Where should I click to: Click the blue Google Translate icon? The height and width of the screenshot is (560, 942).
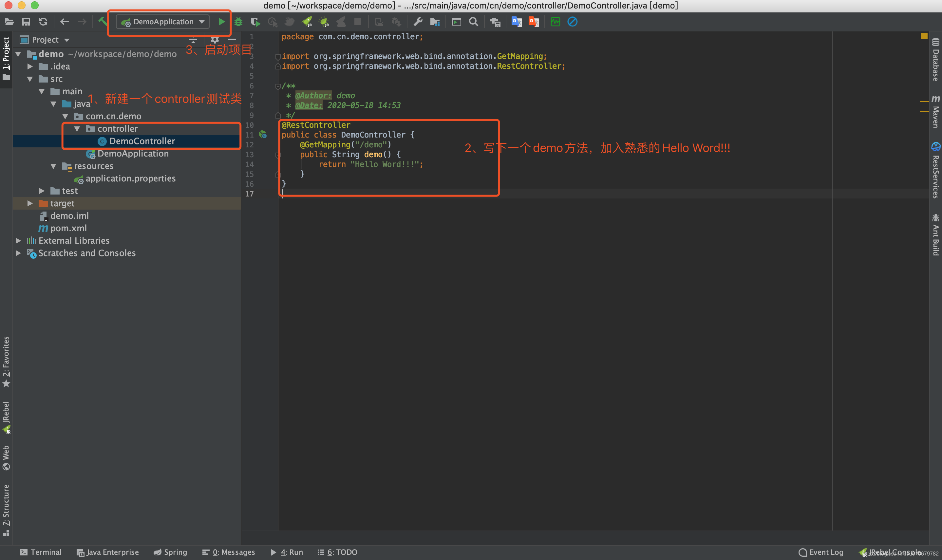point(516,22)
